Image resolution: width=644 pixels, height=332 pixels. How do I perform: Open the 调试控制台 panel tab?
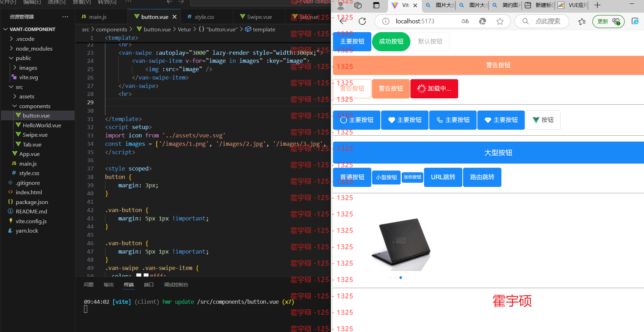(x=176, y=285)
